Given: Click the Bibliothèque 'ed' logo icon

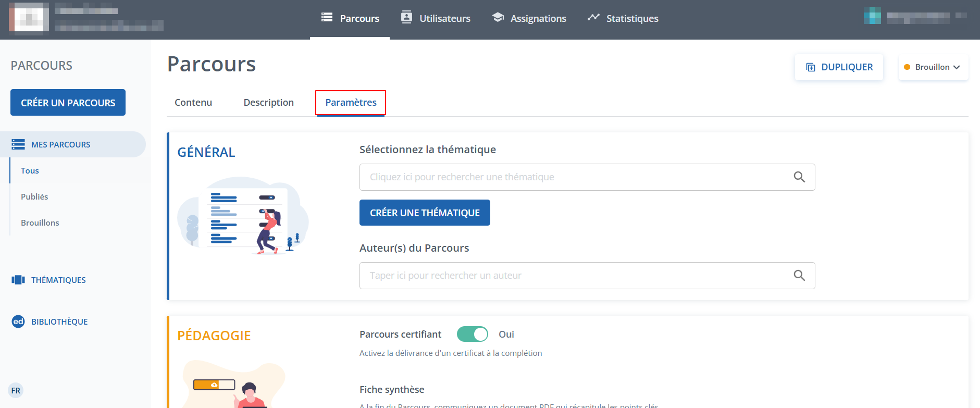Looking at the screenshot, I should click(x=18, y=322).
